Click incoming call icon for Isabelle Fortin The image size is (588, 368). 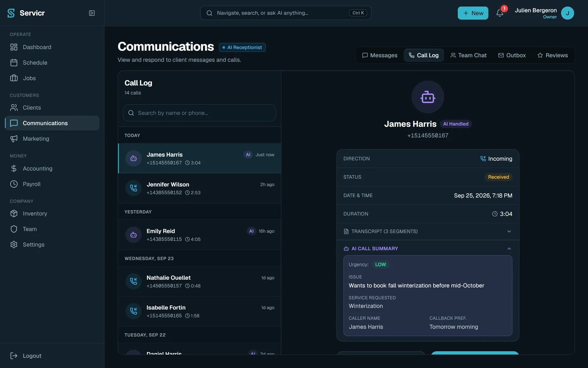tap(133, 311)
